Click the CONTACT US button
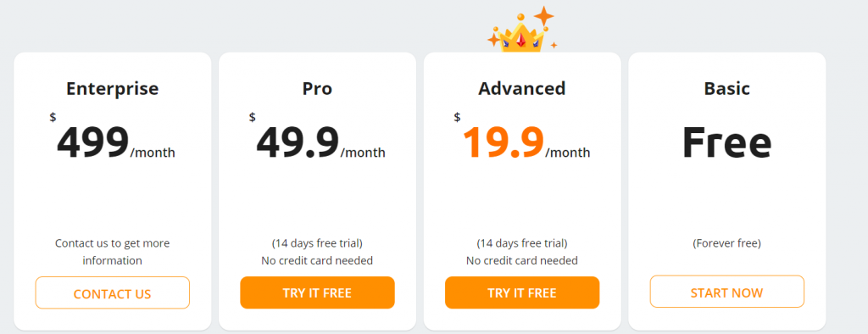The width and height of the screenshot is (868, 334). click(x=113, y=292)
